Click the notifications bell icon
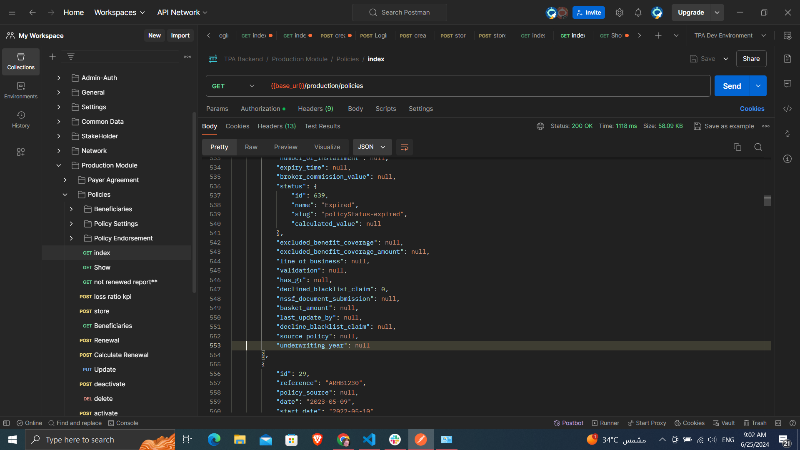800x450 pixels. [638, 13]
